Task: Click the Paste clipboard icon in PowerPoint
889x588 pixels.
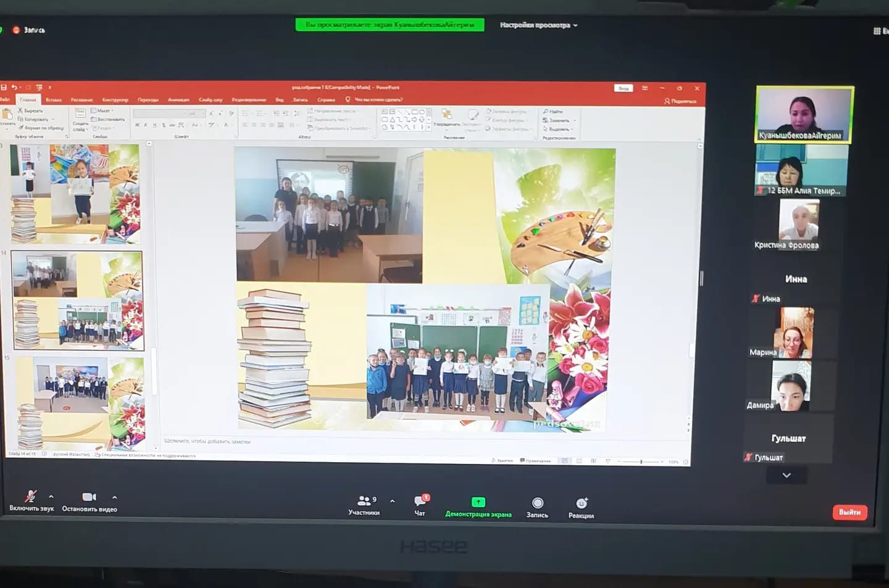Action: 7,115
